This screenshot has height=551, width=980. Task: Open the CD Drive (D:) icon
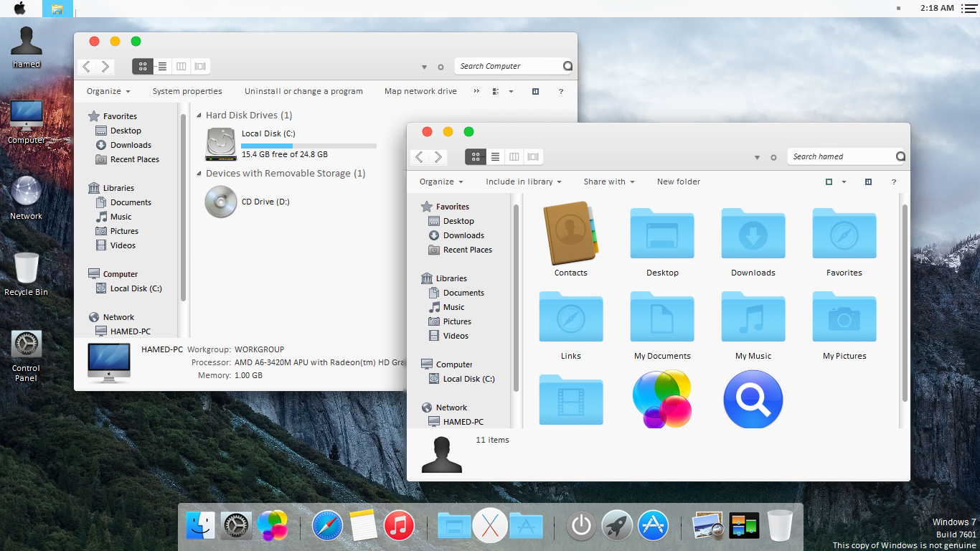click(x=220, y=202)
